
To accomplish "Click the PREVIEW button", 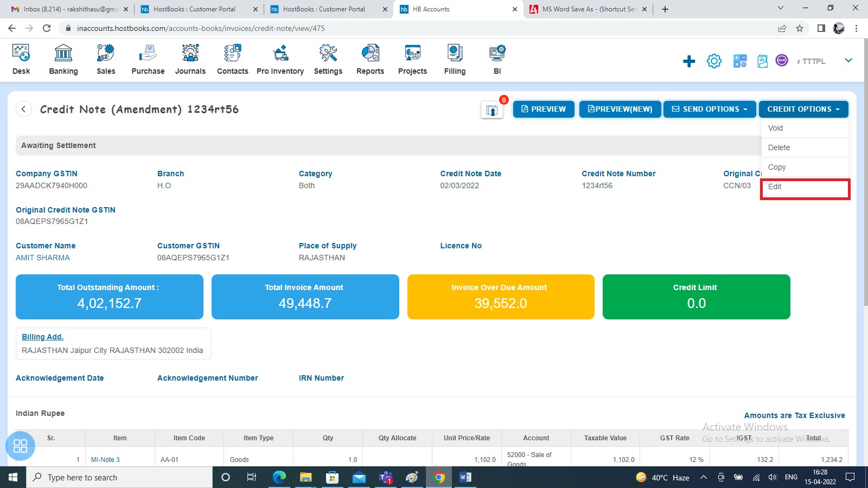I will coord(544,109).
